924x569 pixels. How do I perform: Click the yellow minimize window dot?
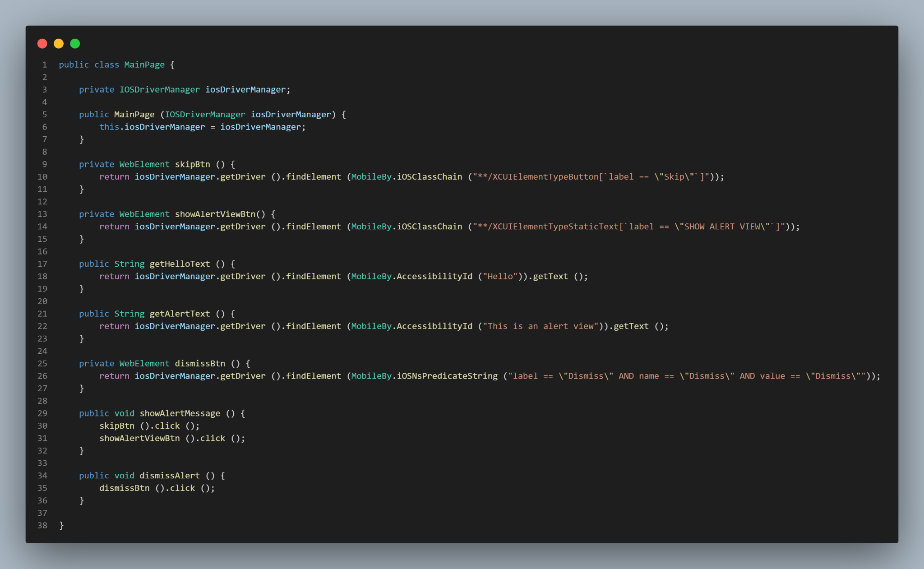59,44
